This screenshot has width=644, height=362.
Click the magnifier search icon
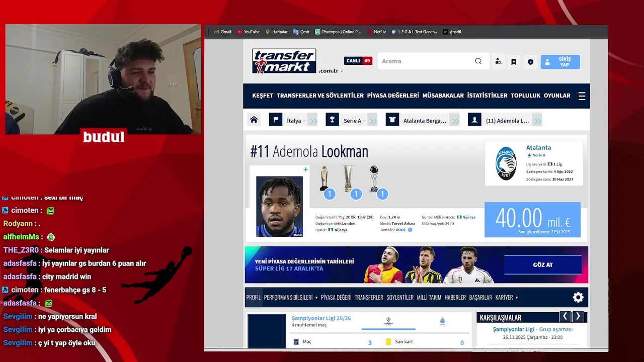pos(478,61)
